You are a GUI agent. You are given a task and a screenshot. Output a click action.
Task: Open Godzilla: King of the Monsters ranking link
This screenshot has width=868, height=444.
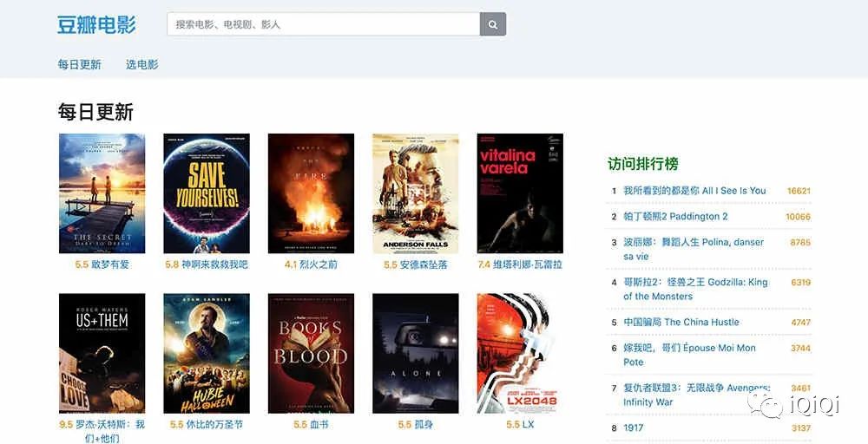(694, 289)
